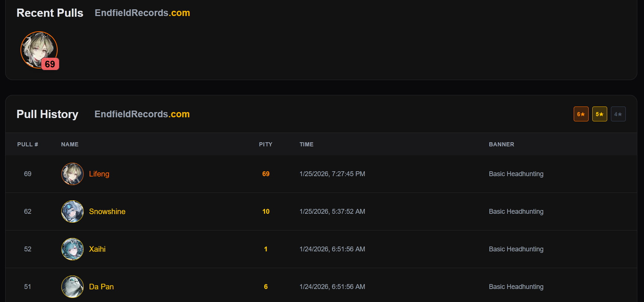Viewport: 644px width, 302px height.
Task: Toggle the 6-star rarity filter
Action: 581,114
